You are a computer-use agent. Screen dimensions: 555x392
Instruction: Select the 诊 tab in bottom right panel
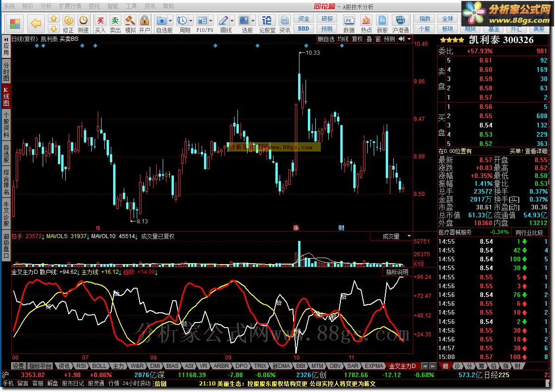click(457, 366)
